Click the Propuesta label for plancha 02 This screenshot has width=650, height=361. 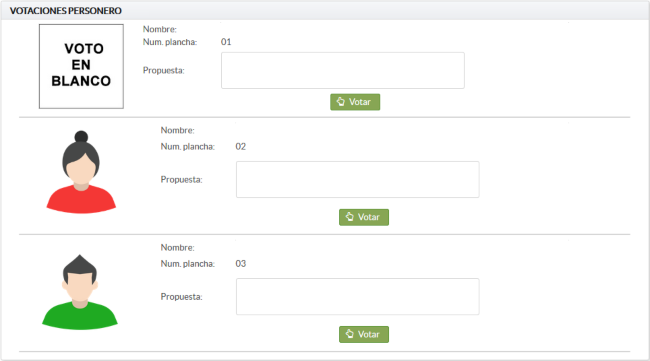click(182, 180)
